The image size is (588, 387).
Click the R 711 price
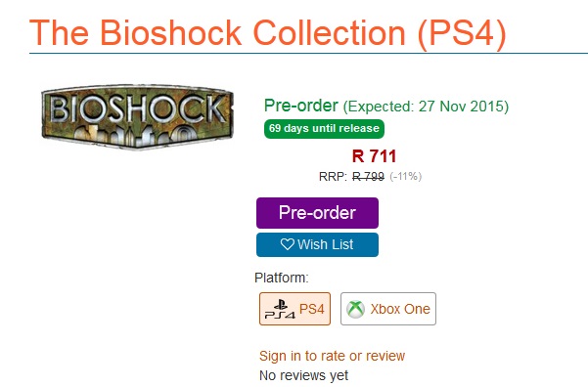click(x=375, y=156)
